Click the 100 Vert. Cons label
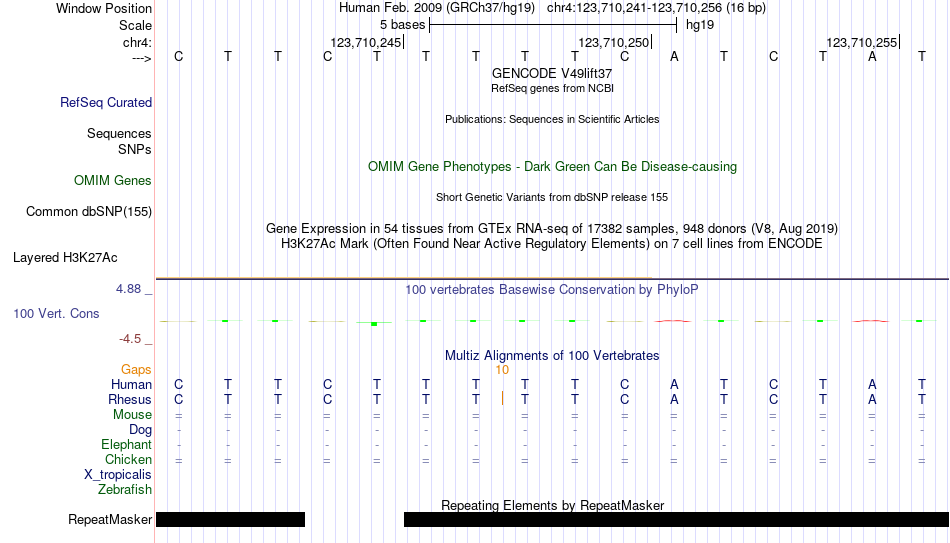This screenshot has width=950, height=543. (56, 313)
